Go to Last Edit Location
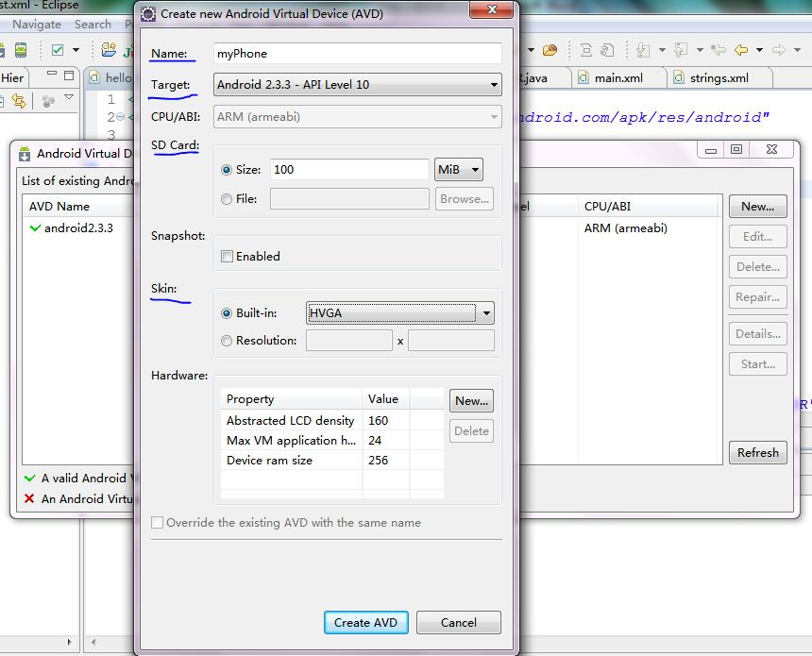Image resolution: width=812 pixels, height=656 pixels. point(719,50)
